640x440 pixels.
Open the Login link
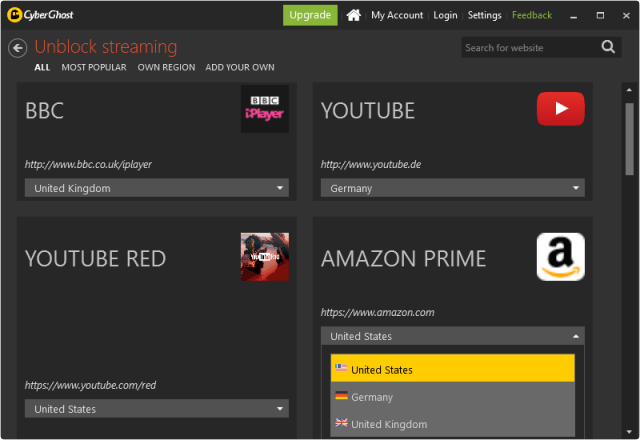tap(445, 15)
